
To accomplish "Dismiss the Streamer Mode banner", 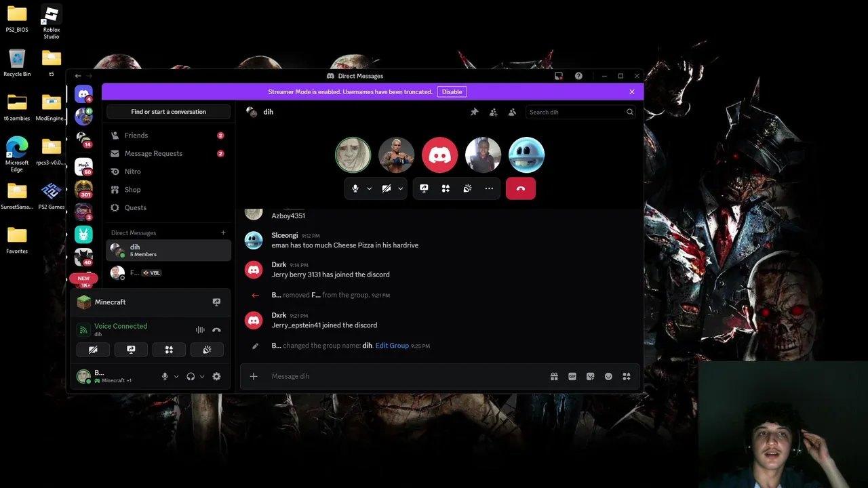I will click(632, 91).
